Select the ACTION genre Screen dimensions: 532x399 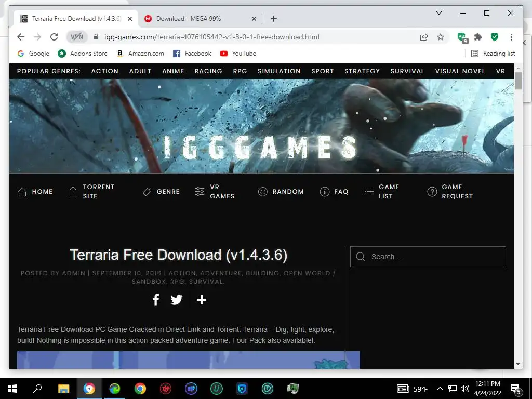[105, 71]
